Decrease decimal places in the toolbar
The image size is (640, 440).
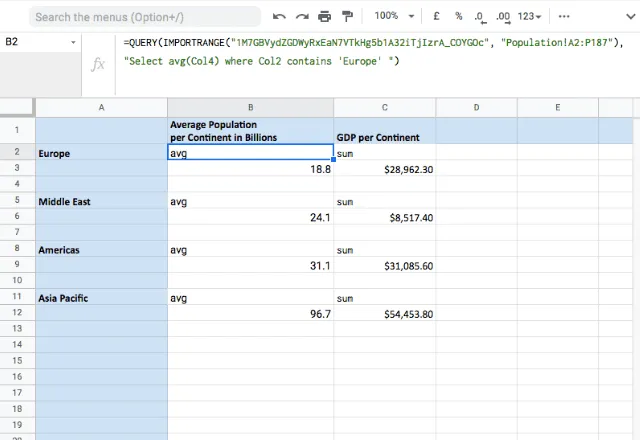tap(480, 17)
